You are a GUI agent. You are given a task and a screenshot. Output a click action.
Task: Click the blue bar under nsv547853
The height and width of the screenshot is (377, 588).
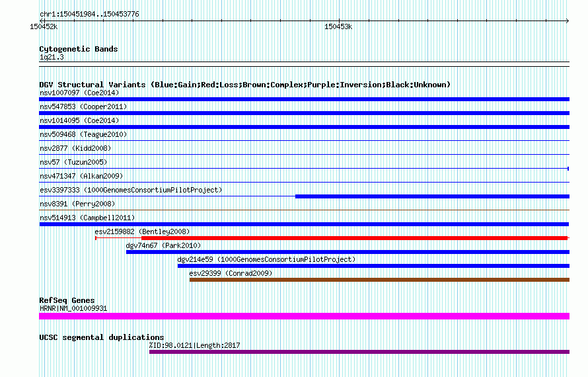[x=304, y=113]
